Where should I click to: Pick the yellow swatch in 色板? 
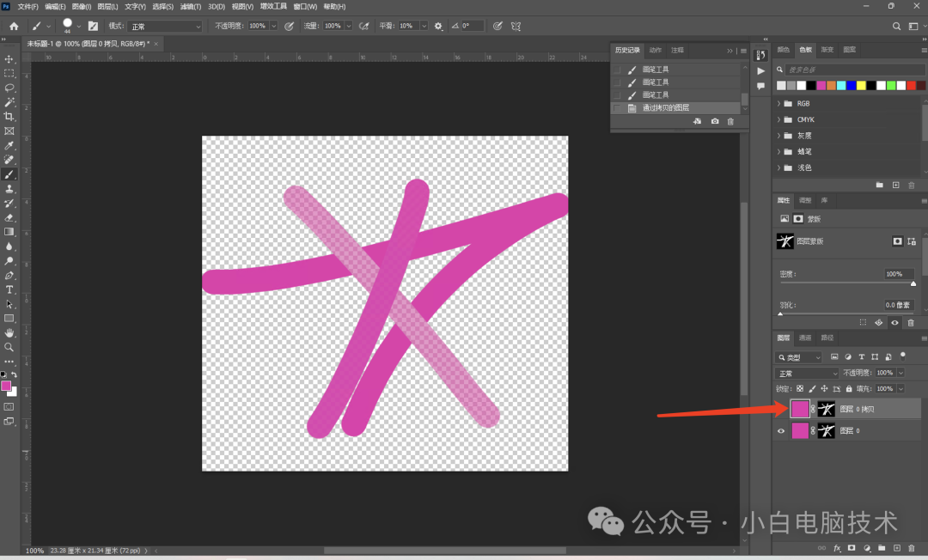(x=861, y=86)
